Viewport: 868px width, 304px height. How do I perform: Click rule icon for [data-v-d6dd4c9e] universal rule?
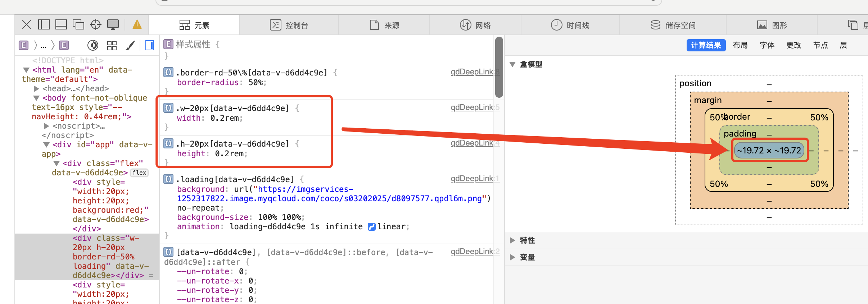tap(168, 252)
